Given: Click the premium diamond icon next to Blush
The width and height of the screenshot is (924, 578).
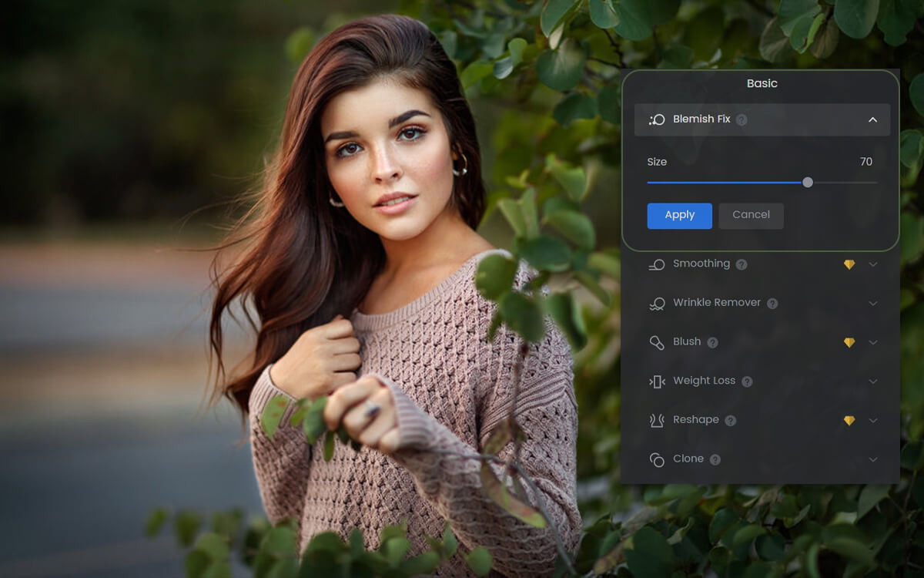Looking at the screenshot, I should pyautogui.click(x=850, y=341).
